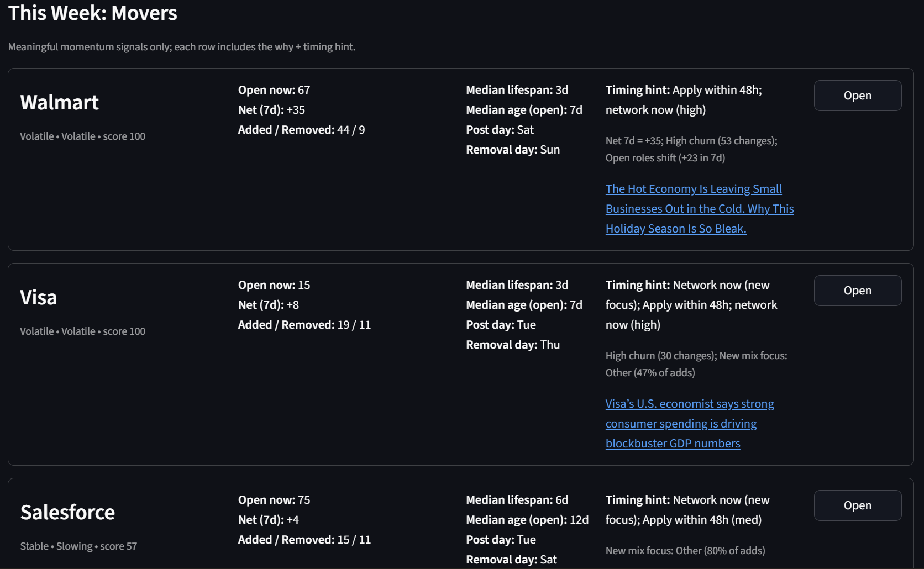Click Open button for Visa
This screenshot has height=569, width=924.
[x=857, y=291]
